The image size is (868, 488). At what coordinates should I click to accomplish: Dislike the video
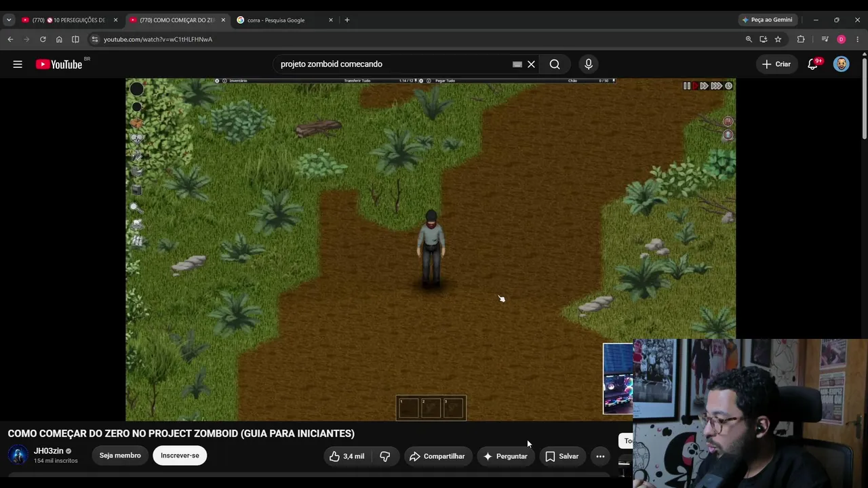click(384, 456)
